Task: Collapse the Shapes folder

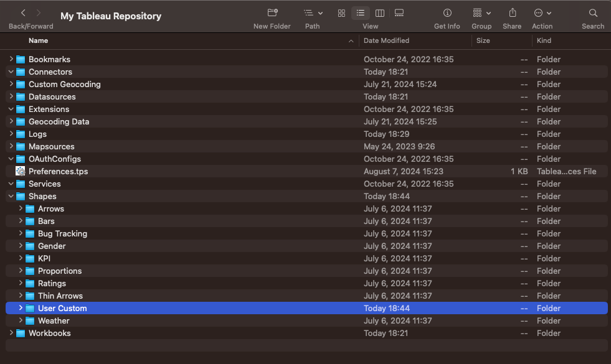Action: click(x=11, y=196)
